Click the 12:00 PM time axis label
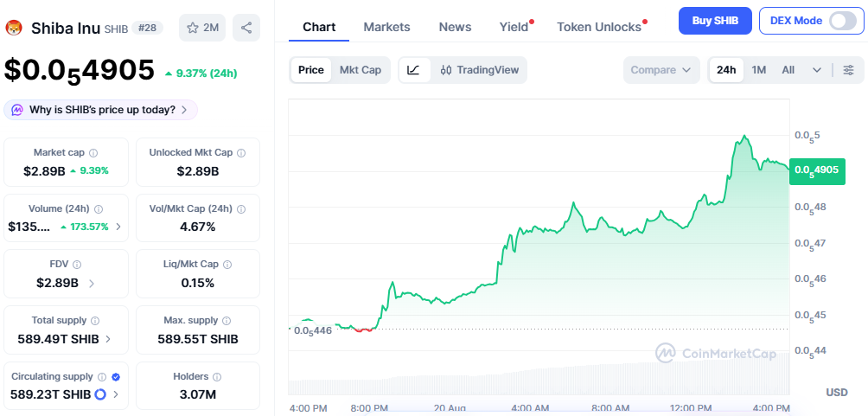The width and height of the screenshot is (868, 416). 692,408
